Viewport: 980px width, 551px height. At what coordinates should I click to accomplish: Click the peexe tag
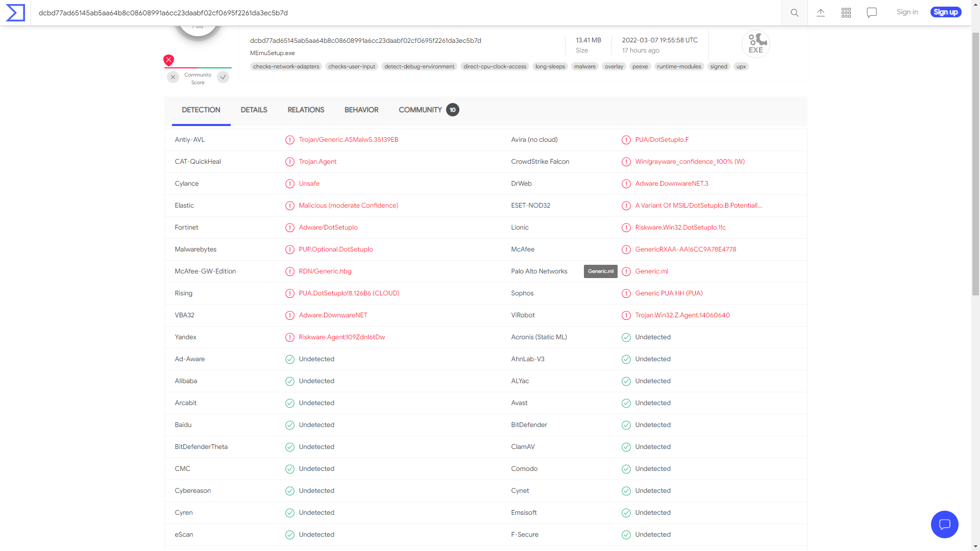[640, 67]
